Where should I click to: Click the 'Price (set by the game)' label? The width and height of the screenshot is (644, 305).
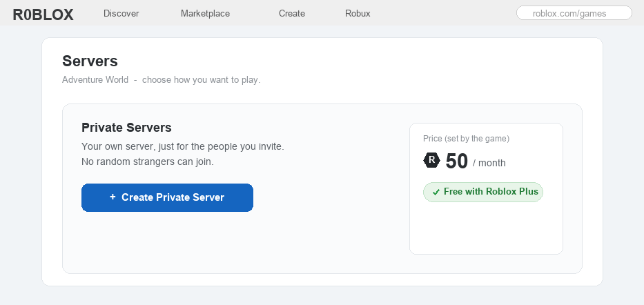pos(466,139)
